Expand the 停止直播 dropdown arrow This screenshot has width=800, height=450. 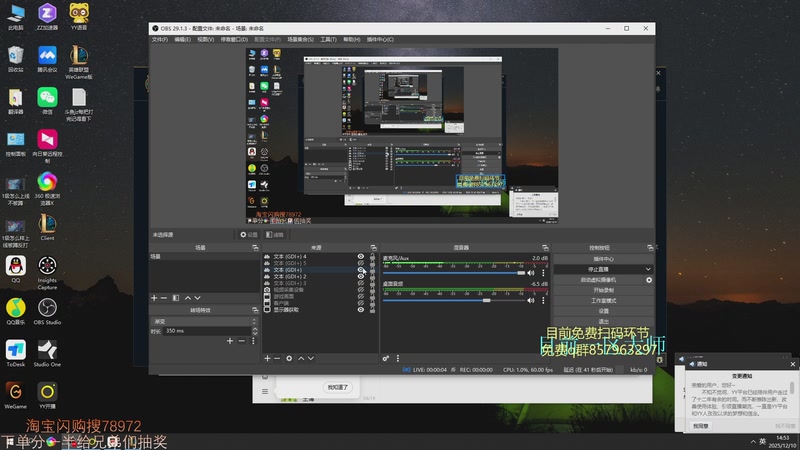coord(648,269)
